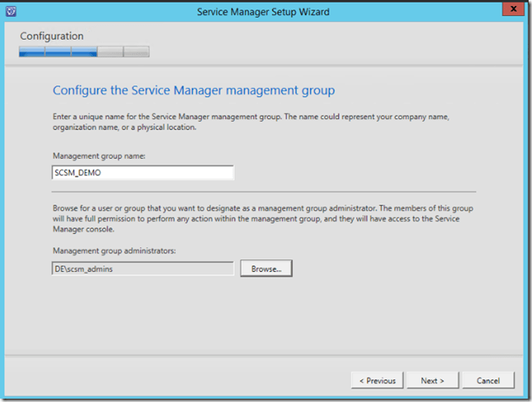
Task: Click the "Management group name:" label
Action: pyautogui.click(x=98, y=155)
